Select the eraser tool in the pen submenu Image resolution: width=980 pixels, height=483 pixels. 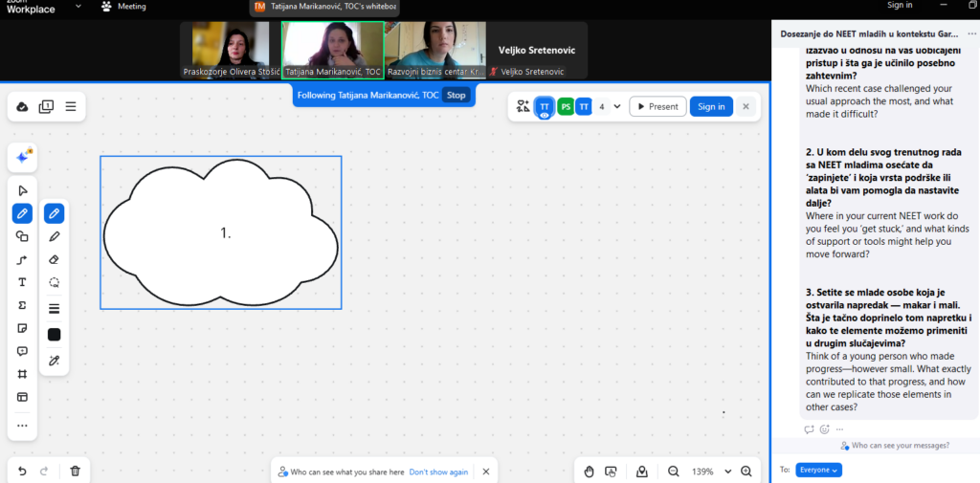tap(55, 259)
